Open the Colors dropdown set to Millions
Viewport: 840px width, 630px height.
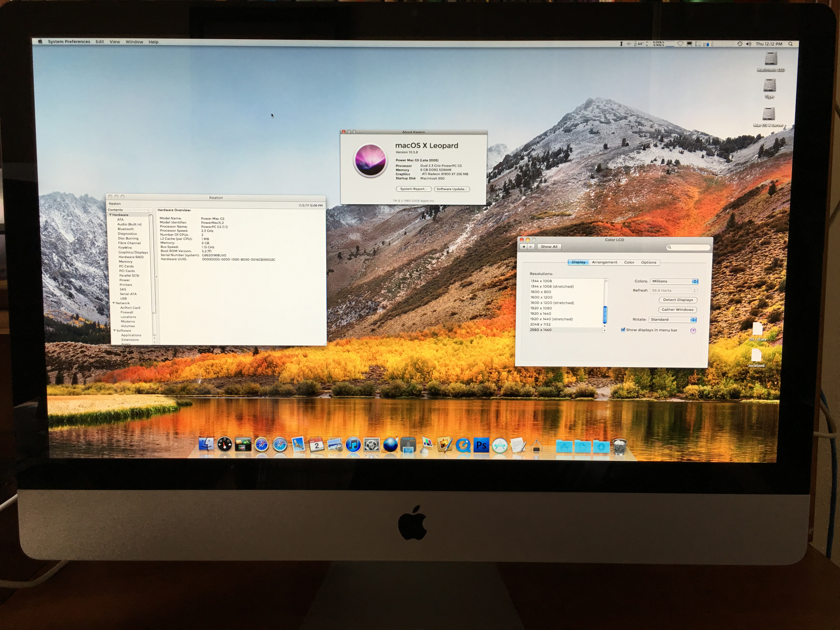click(674, 281)
